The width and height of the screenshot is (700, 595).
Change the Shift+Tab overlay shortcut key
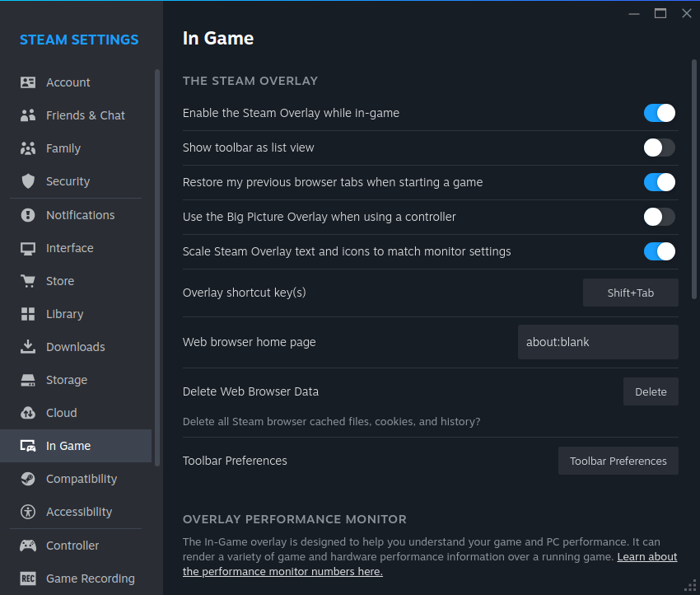[x=630, y=293]
